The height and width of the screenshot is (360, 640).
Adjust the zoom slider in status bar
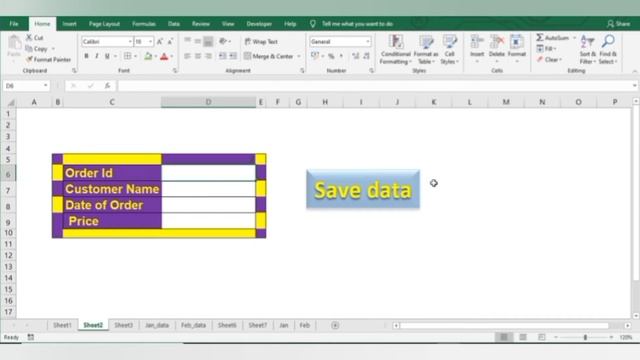pyautogui.click(x=585, y=337)
